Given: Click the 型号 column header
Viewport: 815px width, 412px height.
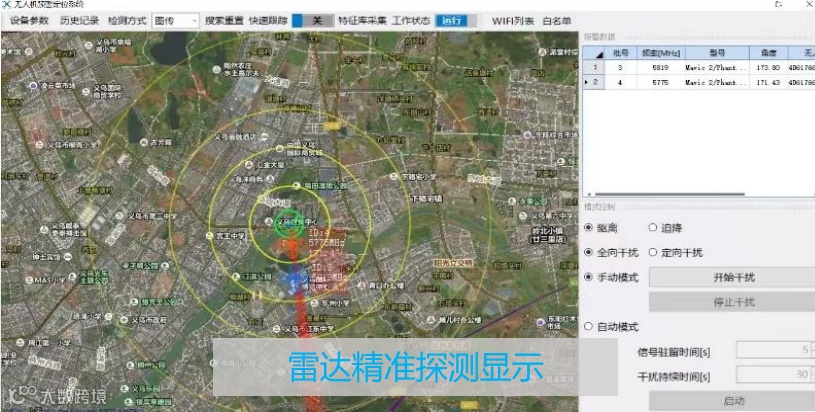Looking at the screenshot, I should pyautogui.click(x=717, y=52).
